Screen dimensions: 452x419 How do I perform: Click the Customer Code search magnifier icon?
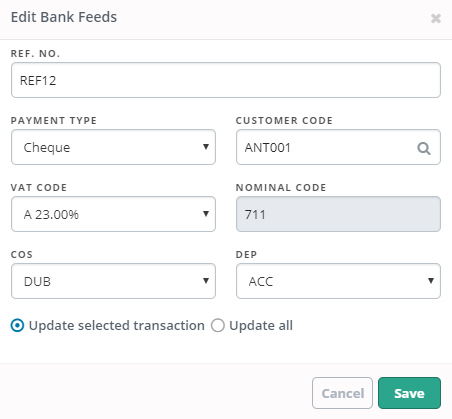click(x=424, y=148)
